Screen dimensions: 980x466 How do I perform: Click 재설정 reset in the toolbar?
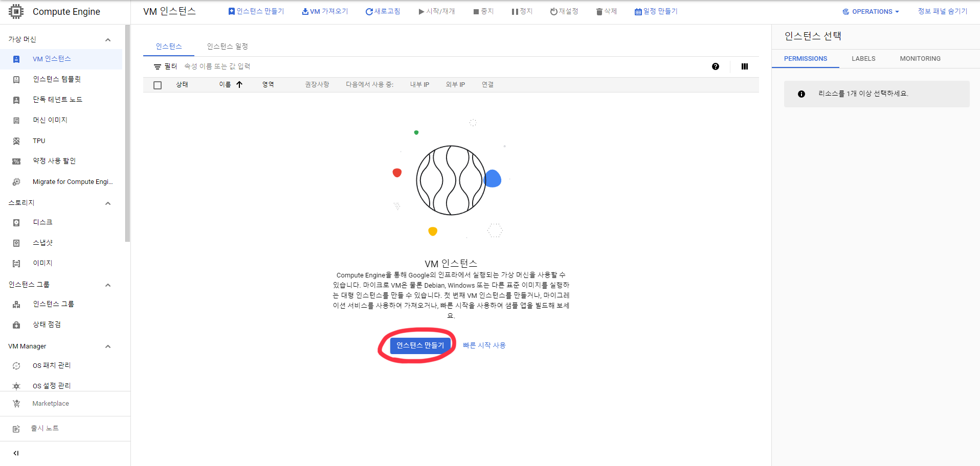tap(564, 11)
